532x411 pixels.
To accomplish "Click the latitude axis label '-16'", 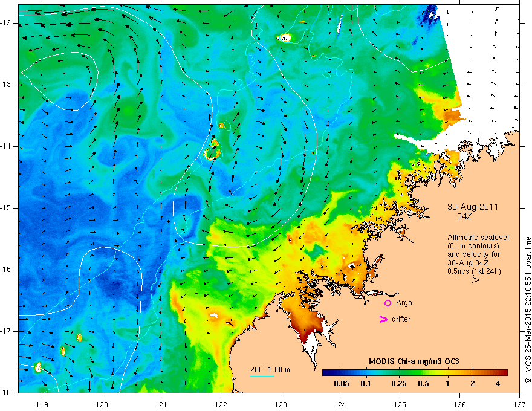I will [x=7, y=270].
